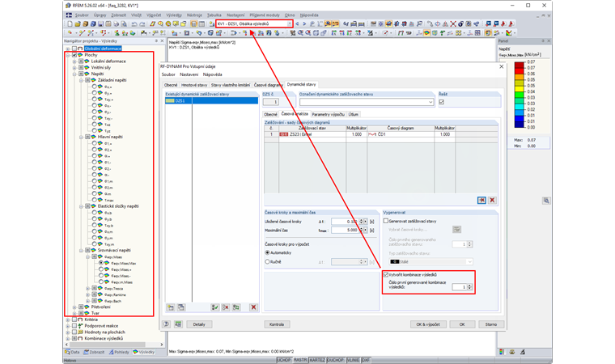Click the Undo arrow toolbar icon
Viewport: 615px width, 364px height.
134,24
